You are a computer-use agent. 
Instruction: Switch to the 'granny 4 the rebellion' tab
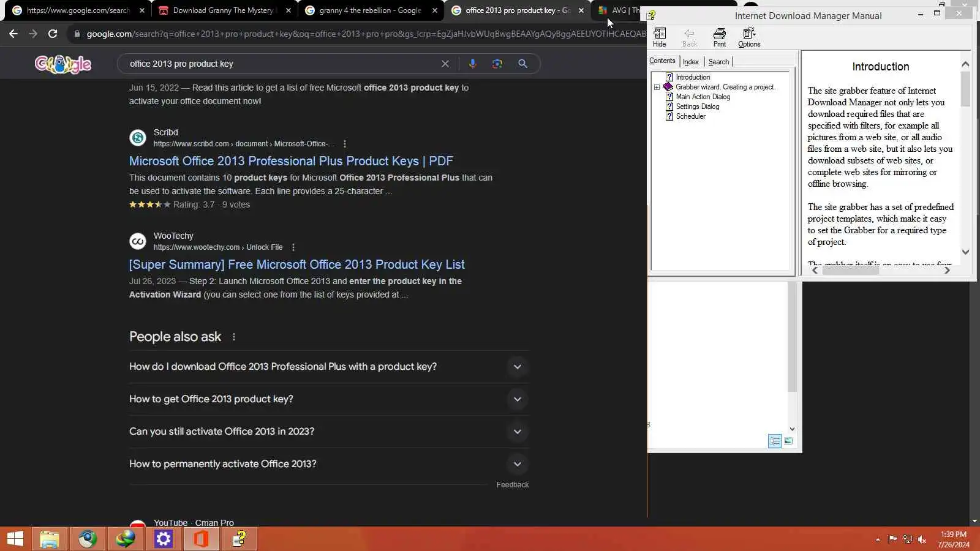point(370,10)
